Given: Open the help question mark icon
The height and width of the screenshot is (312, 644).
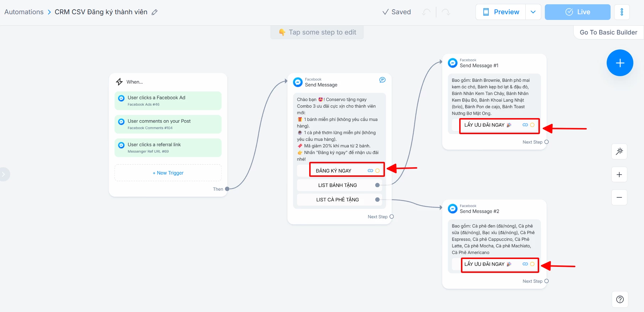Looking at the screenshot, I should pyautogui.click(x=620, y=299).
